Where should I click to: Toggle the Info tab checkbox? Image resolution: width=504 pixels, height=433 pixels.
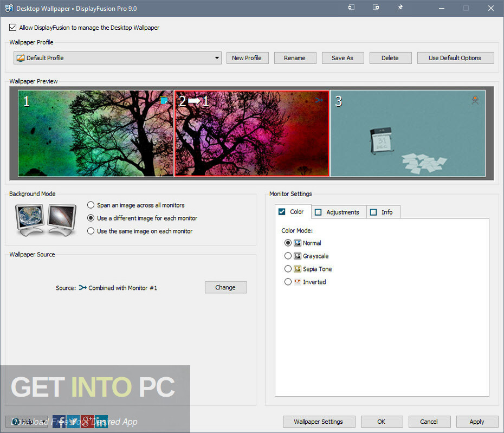point(373,212)
